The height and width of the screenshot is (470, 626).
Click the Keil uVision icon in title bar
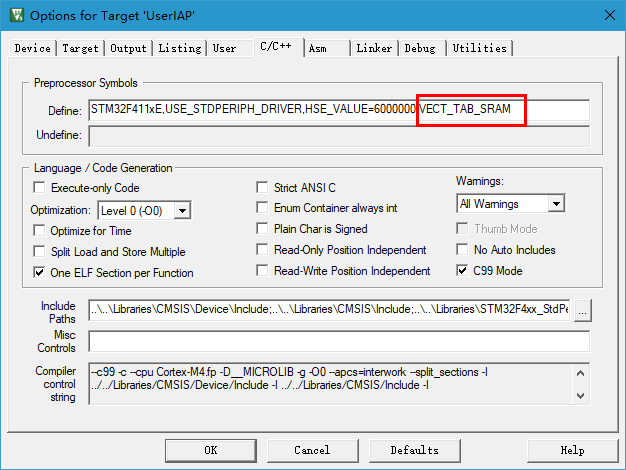pos(16,16)
